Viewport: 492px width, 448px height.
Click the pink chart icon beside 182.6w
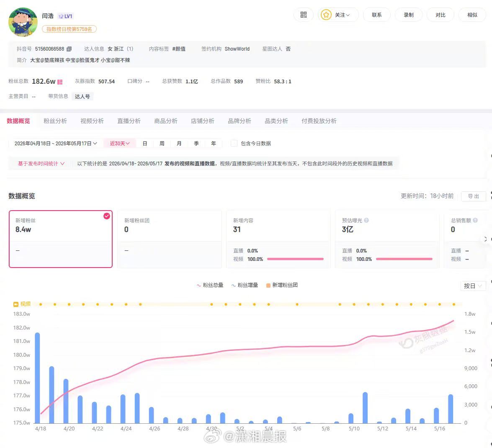pos(60,82)
